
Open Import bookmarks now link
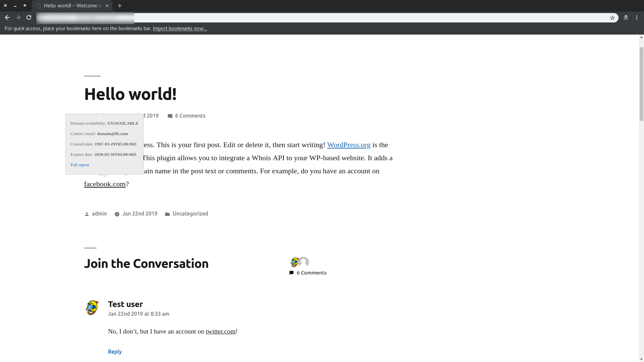(x=180, y=28)
